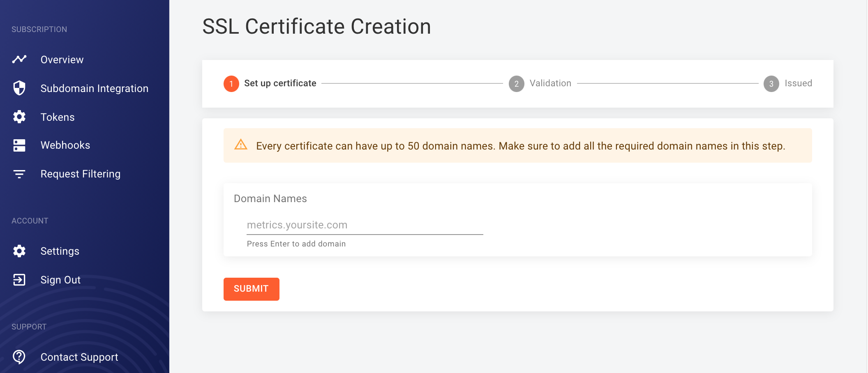Submit the certificate form
The width and height of the screenshot is (868, 373).
(252, 289)
